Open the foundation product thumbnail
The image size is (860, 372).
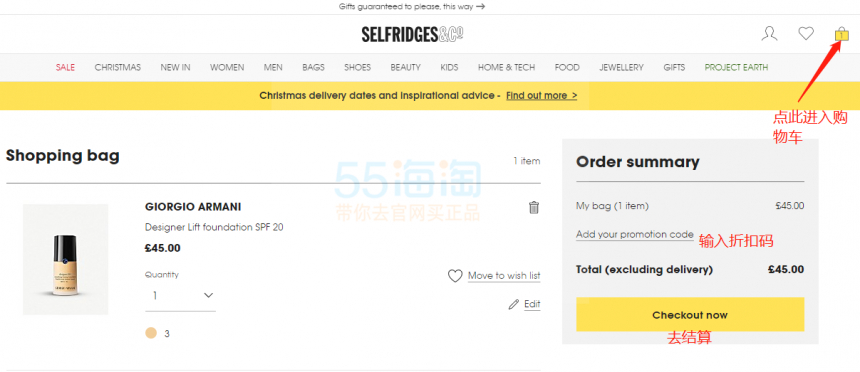tap(65, 260)
